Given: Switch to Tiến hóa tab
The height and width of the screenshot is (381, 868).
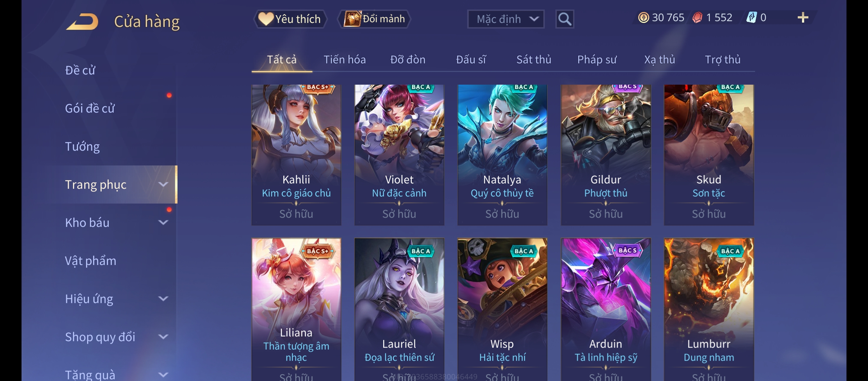Looking at the screenshot, I should 345,60.
